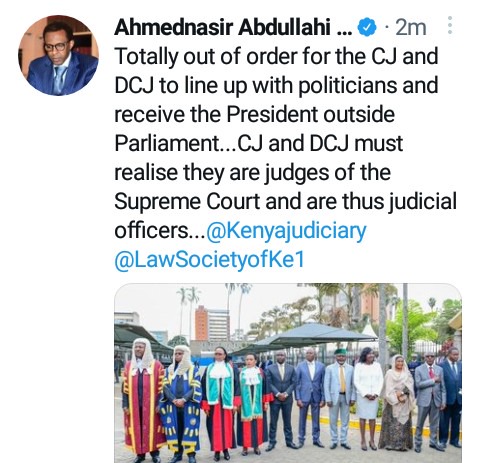Tap the woman in beige headscarf
Screen dimensions: 480x463
[398, 402]
